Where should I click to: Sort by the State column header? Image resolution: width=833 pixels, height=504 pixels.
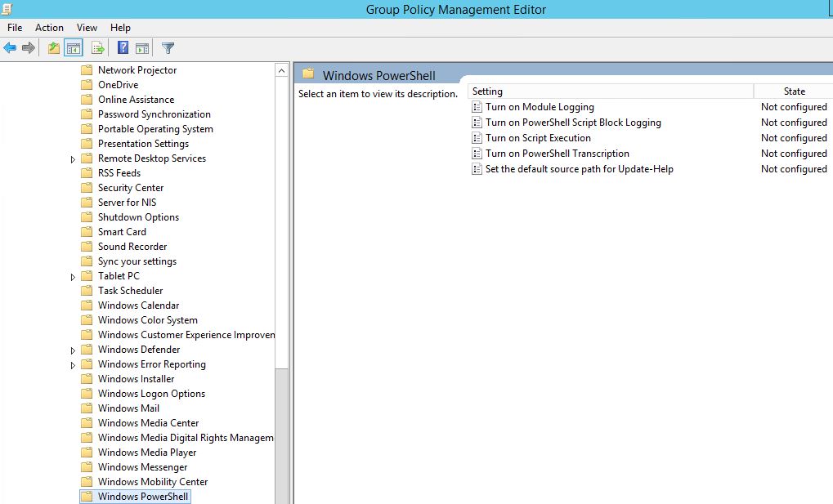pos(794,91)
